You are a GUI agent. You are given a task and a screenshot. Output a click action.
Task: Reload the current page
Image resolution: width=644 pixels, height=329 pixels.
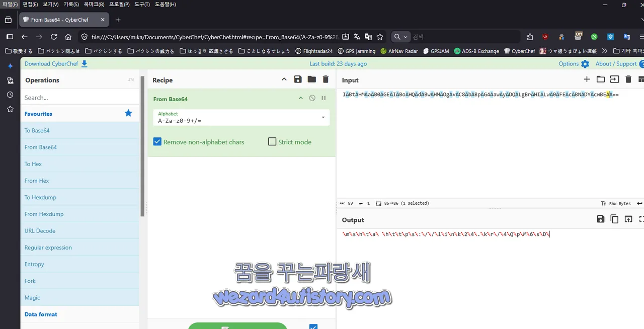coord(54,37)
